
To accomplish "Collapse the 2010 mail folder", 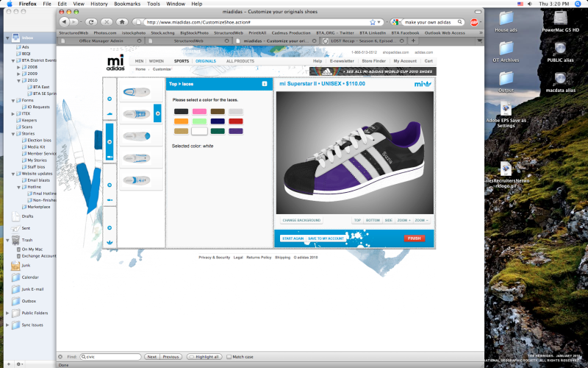I will pyautogui.click(x=19, y=80).
